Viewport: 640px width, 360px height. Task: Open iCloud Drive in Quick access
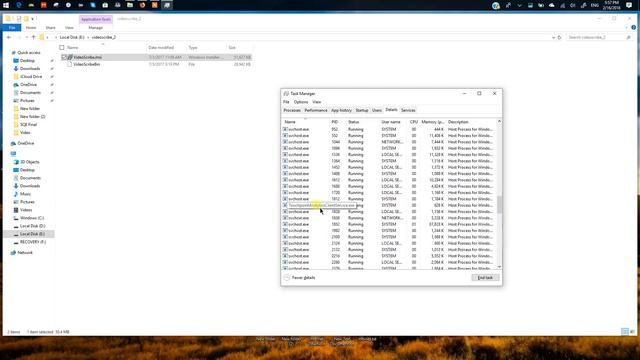tap(31, 77)
